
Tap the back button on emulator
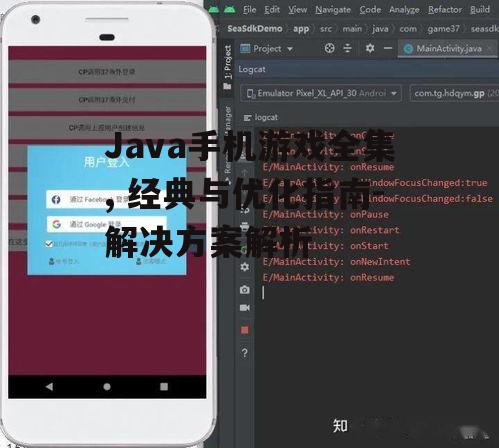[50, 387]
